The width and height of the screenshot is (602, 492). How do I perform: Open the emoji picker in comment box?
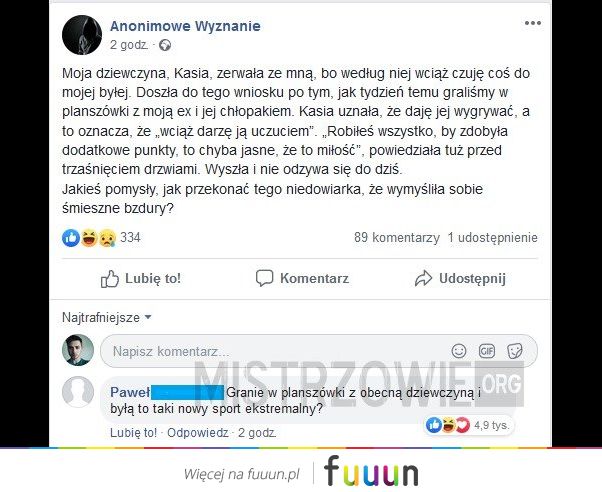[459, 351]
